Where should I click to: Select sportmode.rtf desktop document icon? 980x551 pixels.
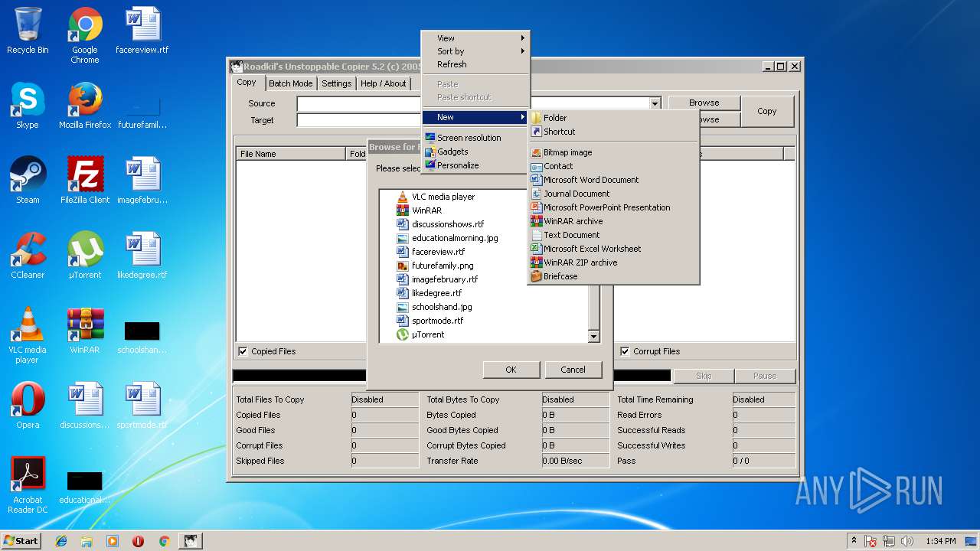(x=142, y=406)
